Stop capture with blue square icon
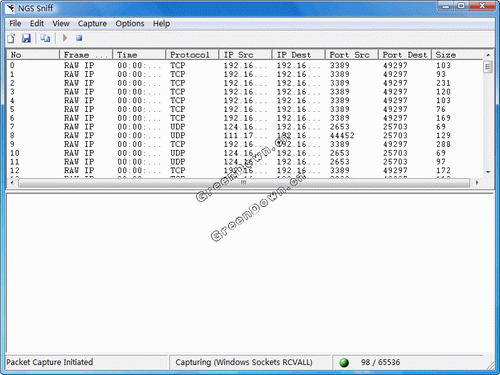The height and width of the screenshot is (375, 500). tap(79, 38)
